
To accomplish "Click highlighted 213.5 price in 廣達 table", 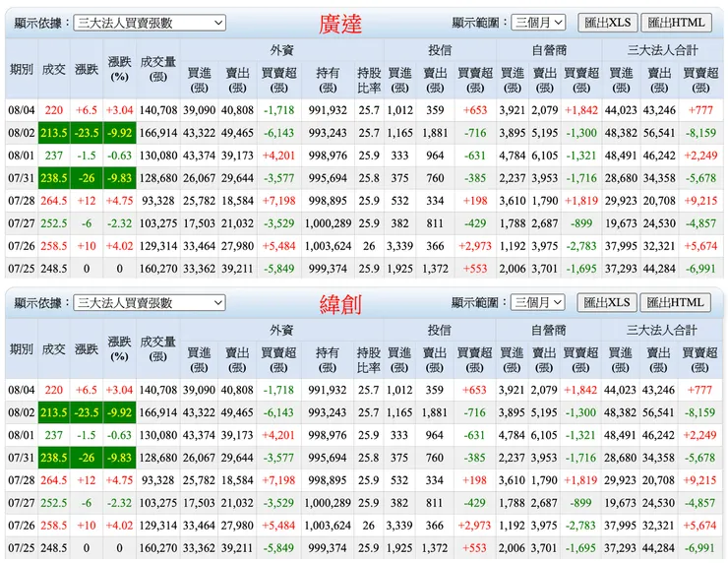I will click(54, 133).
